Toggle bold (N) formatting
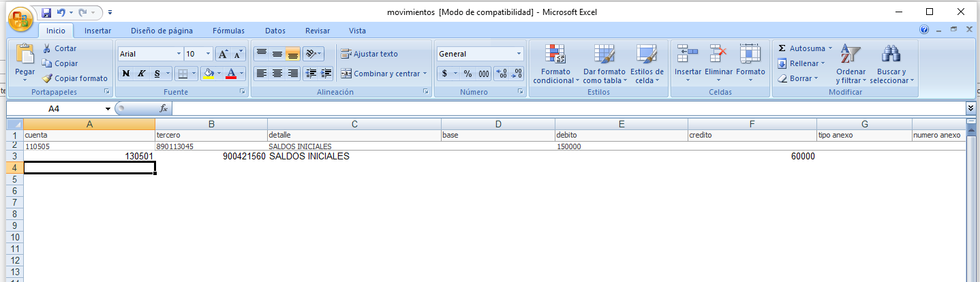The height and width of the screenshot is (282, 980). click(125, 74)
